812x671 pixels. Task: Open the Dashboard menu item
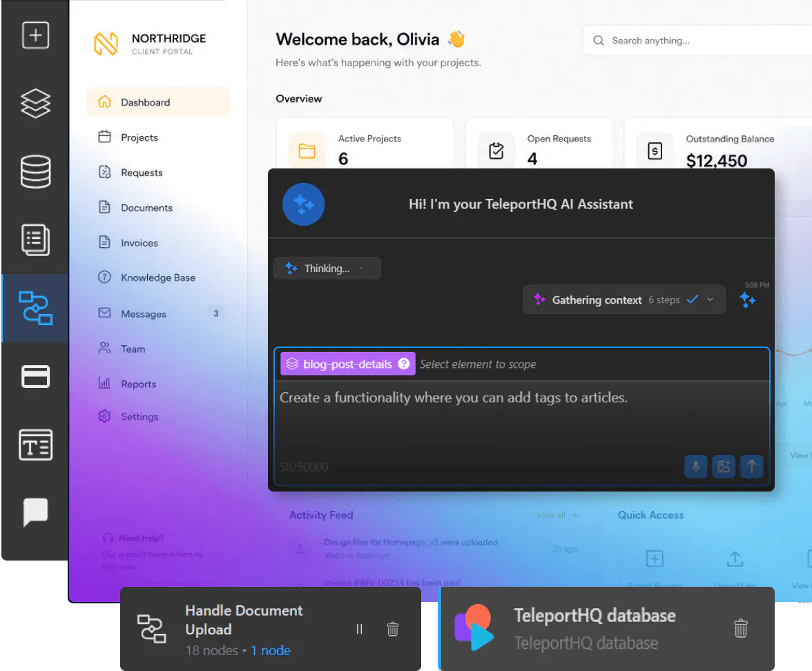click(159, 102)
